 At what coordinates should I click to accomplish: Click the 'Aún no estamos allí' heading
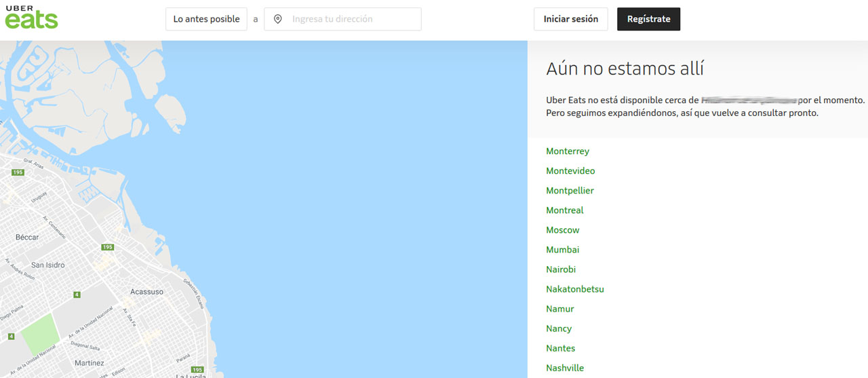[625, 69]
